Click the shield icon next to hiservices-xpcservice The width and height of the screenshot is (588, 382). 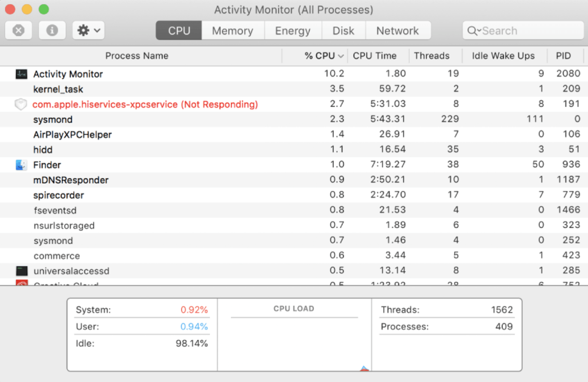coord(21,104)
